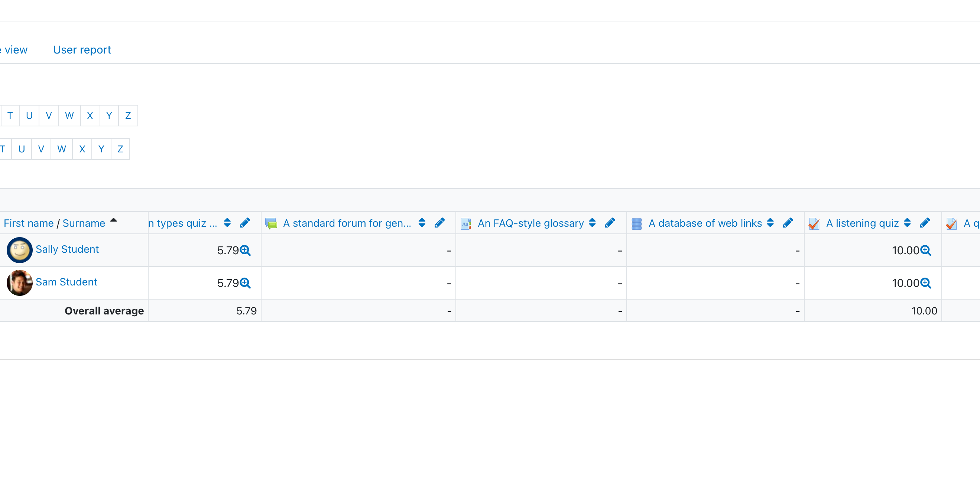980x504 pixels.
Task: Open forum activity icon in header
Action: (x=271, y=223)
